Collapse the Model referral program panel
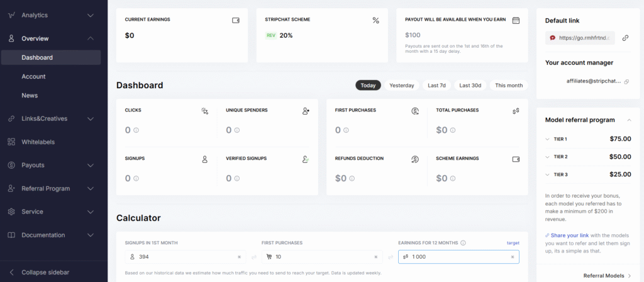This screenshot has height=282, width=644. click(629, 120)
